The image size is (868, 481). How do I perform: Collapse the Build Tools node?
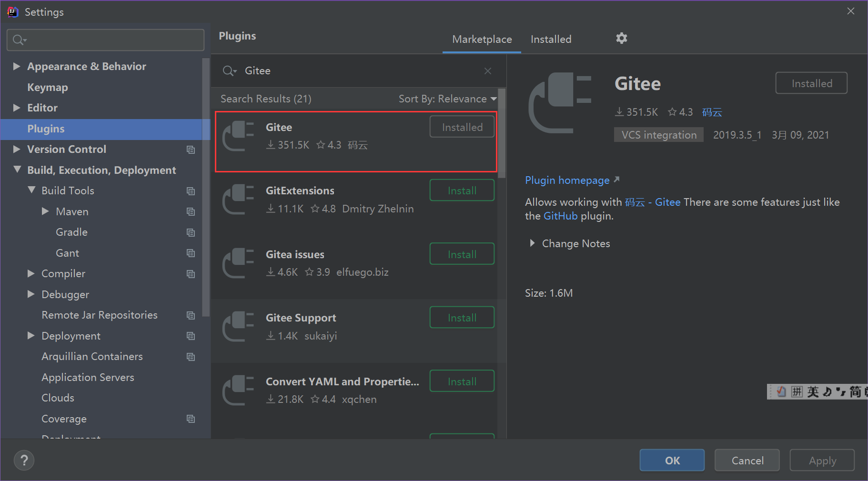pyautogui.click(x=31, y=190)
